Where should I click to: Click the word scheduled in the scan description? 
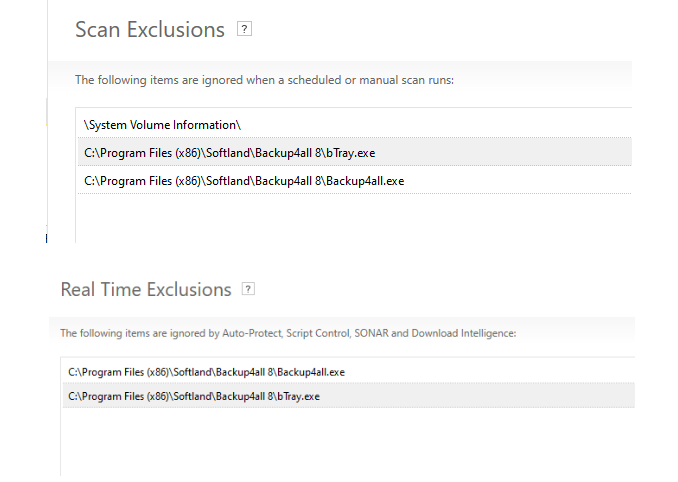point(314,80)
